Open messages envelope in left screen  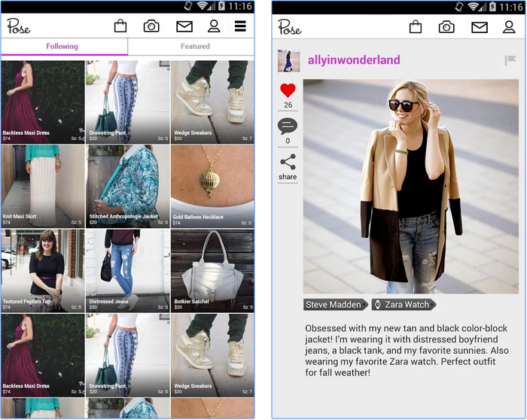tap(184, 26)
